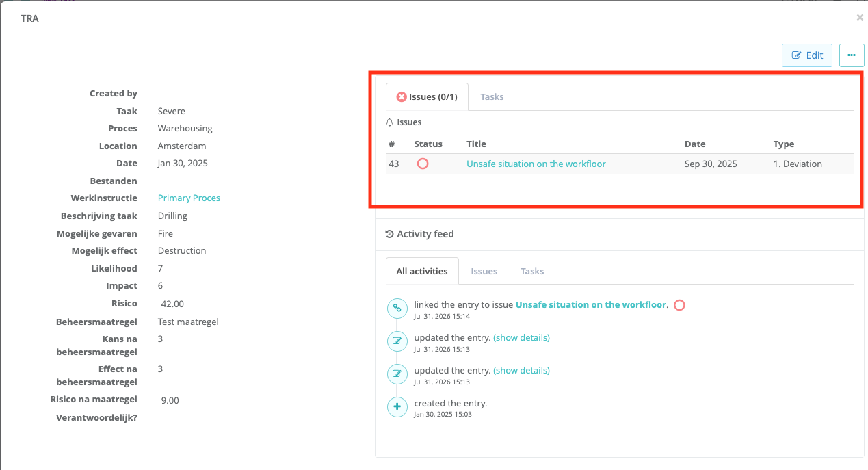
Task: Click the Proces value Warehousing
Action: pos(185,128)
